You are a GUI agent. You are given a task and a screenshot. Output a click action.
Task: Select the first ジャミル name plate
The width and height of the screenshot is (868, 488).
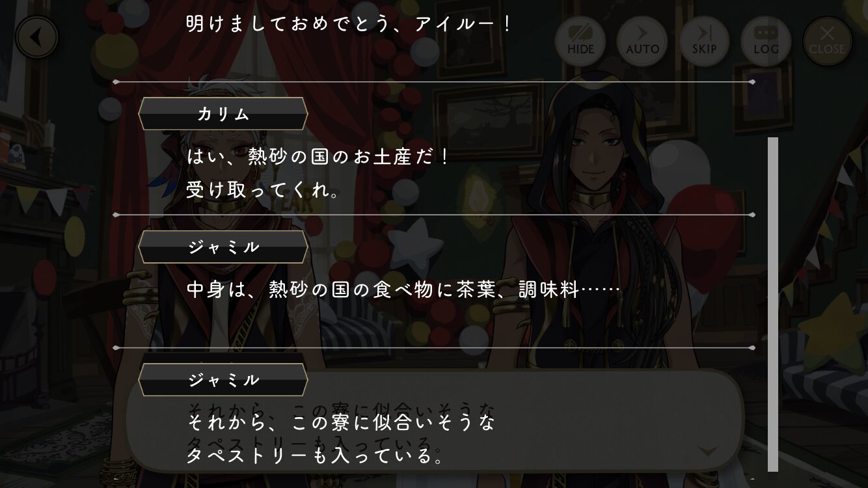click(223, 247)
